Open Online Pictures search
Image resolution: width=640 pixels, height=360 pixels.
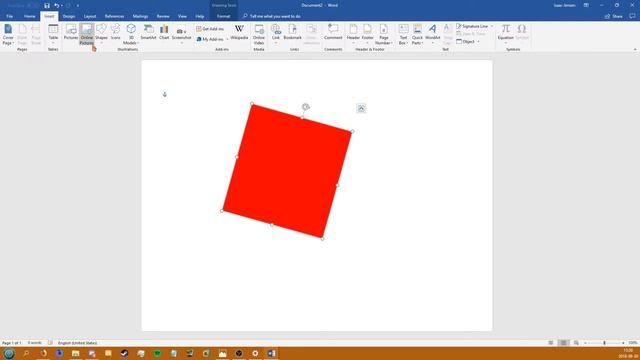tap(87, 34)
